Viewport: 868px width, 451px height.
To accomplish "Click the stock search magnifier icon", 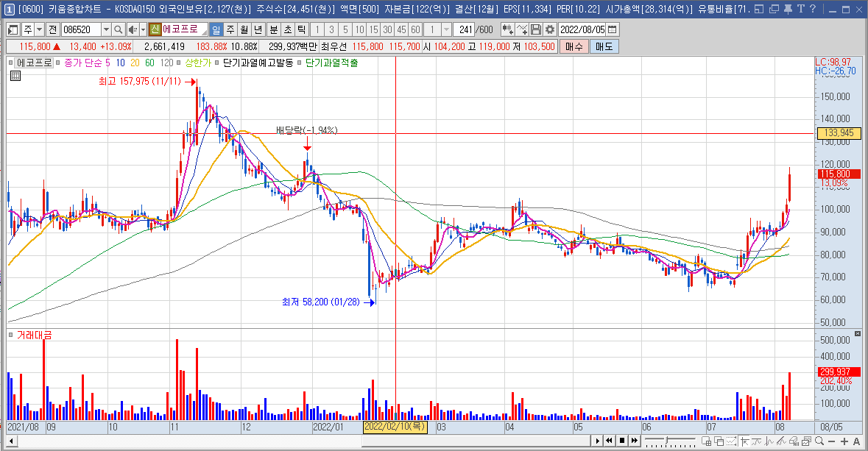I will (119, 30).
